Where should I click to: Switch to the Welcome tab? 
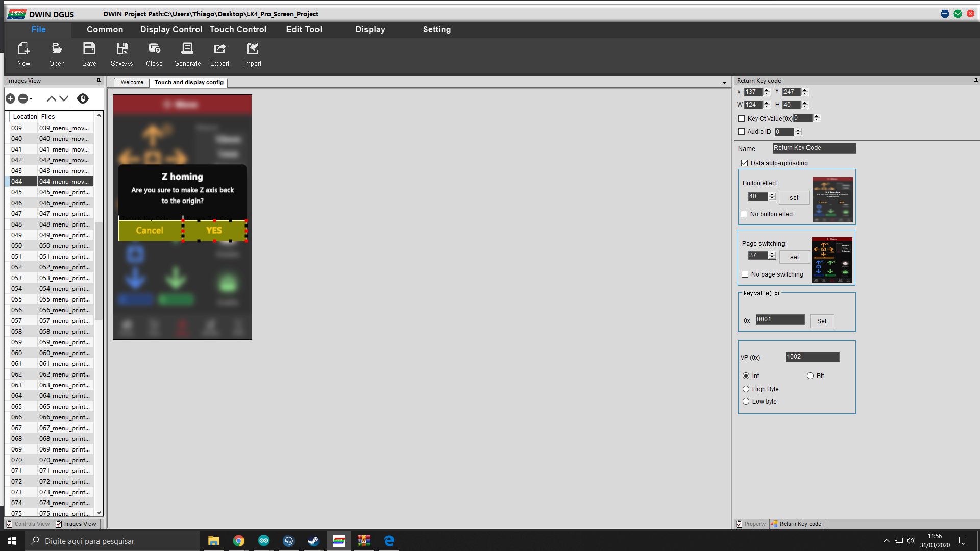pos(132,83)
